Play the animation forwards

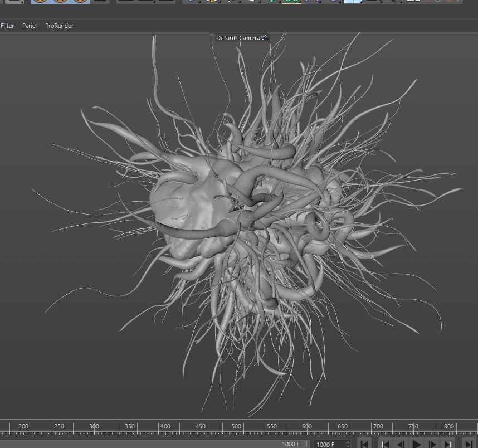[416, 444]
